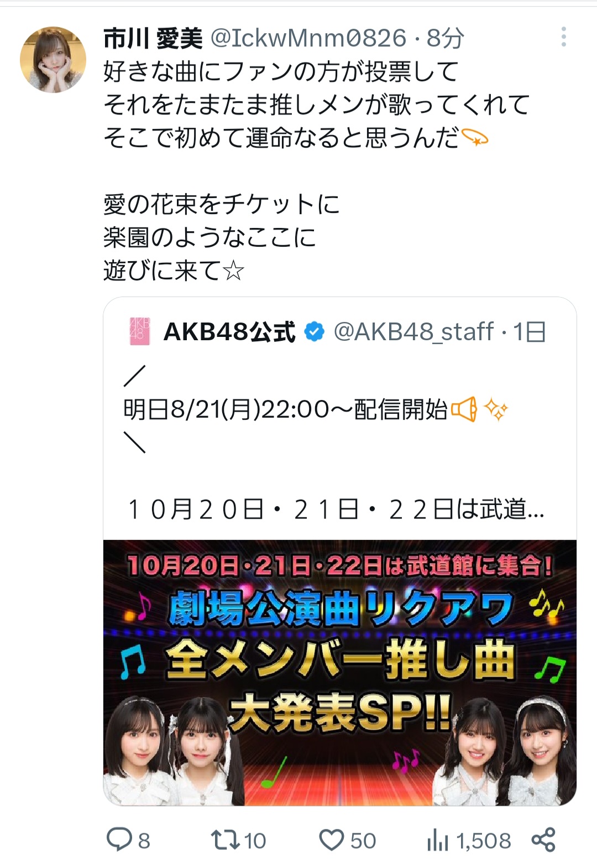This screenshot has width=597, height=868.
Task: Click the blue verified badge
Action: tap(315, 332)
